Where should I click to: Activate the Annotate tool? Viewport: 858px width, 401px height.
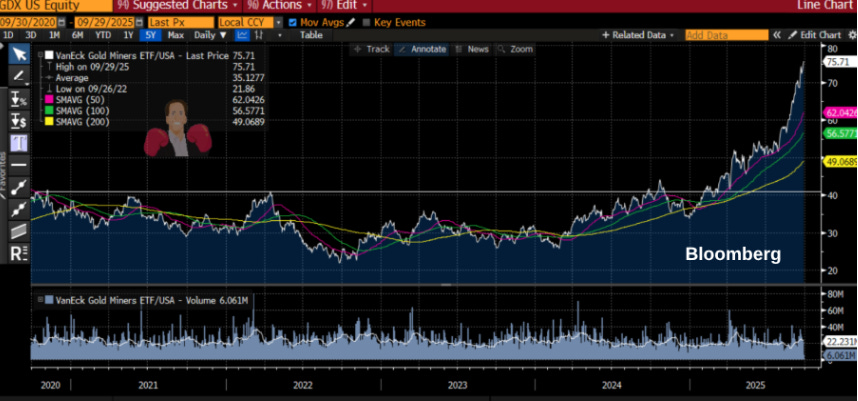click(x=422, y=49)
